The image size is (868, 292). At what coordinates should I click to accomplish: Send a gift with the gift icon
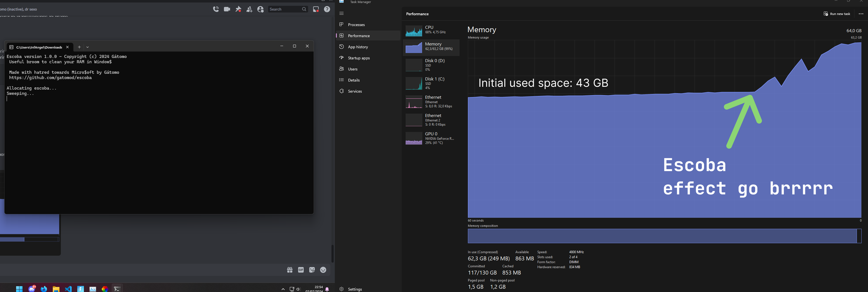click(290, 270)
